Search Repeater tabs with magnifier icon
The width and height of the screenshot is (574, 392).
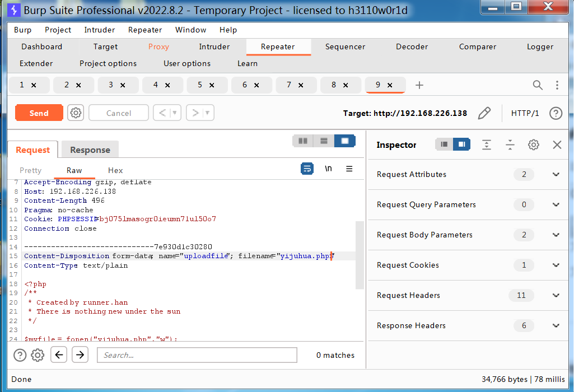(538, 85)
